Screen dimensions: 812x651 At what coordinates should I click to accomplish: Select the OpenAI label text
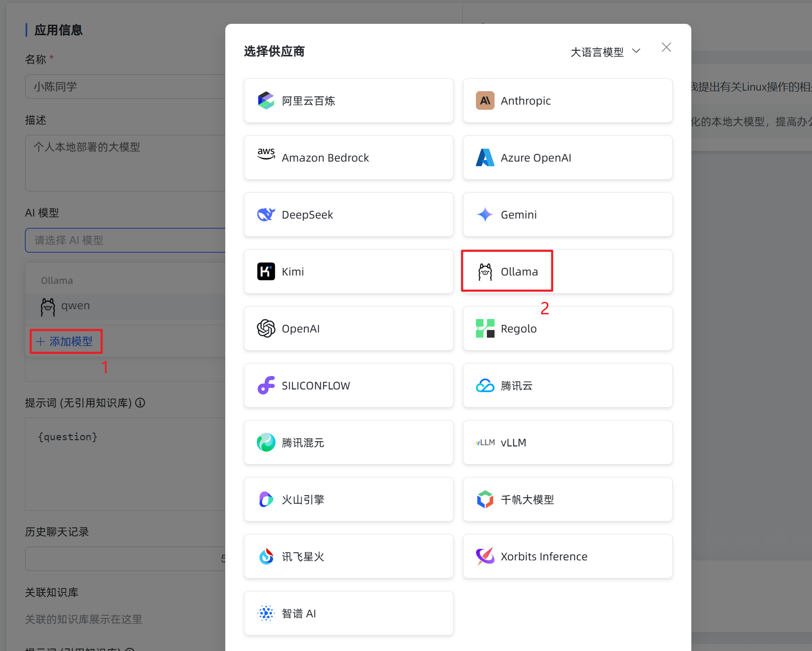tap(300, 328)
